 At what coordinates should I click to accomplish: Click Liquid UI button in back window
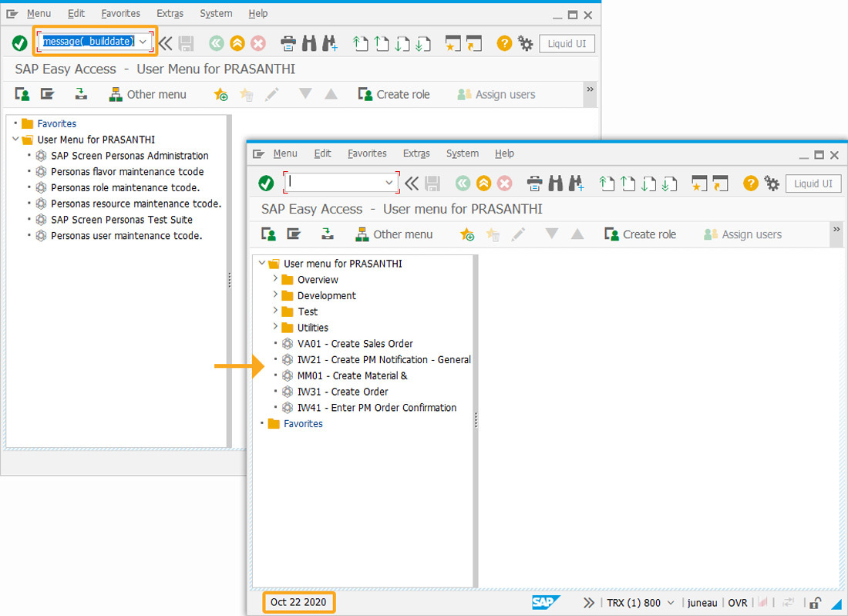click(x=567, y=44)
